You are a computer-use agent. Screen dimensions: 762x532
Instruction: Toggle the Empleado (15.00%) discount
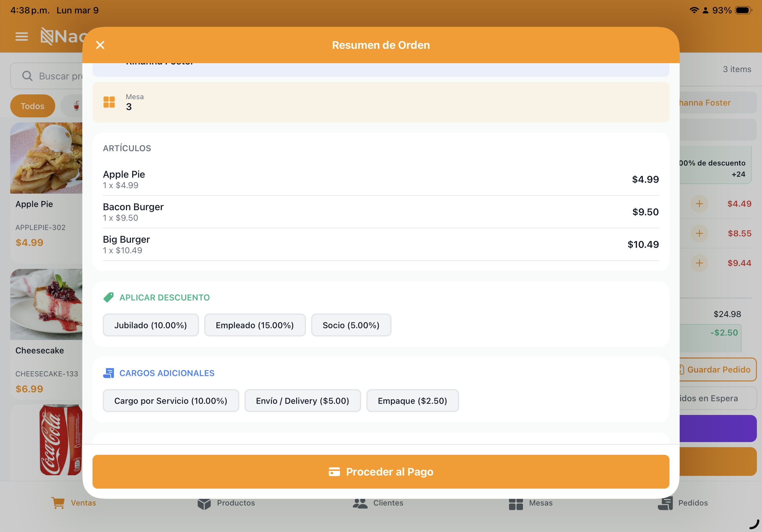[255, 325]
